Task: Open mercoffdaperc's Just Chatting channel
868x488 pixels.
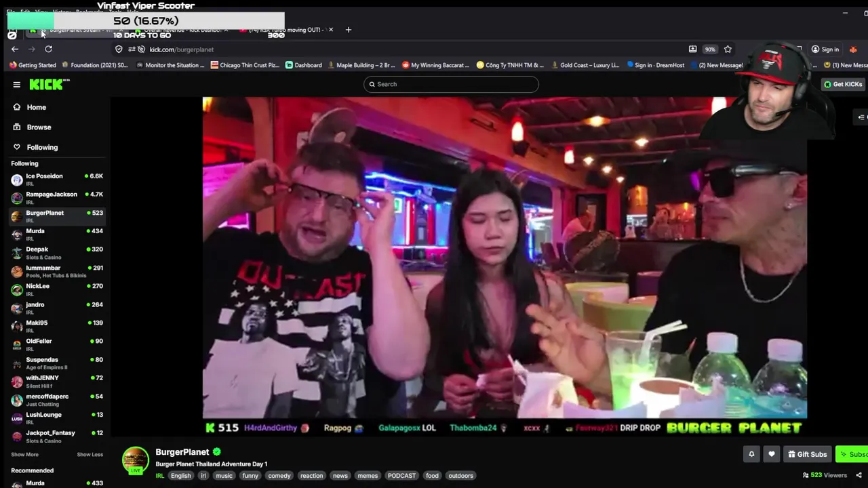Action: tap(57, 400)
